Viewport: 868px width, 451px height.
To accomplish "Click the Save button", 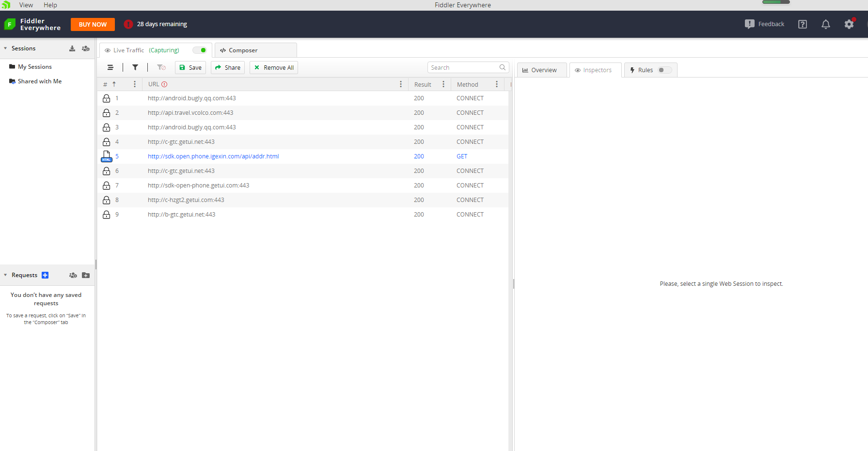I will [x=190, y=67].
